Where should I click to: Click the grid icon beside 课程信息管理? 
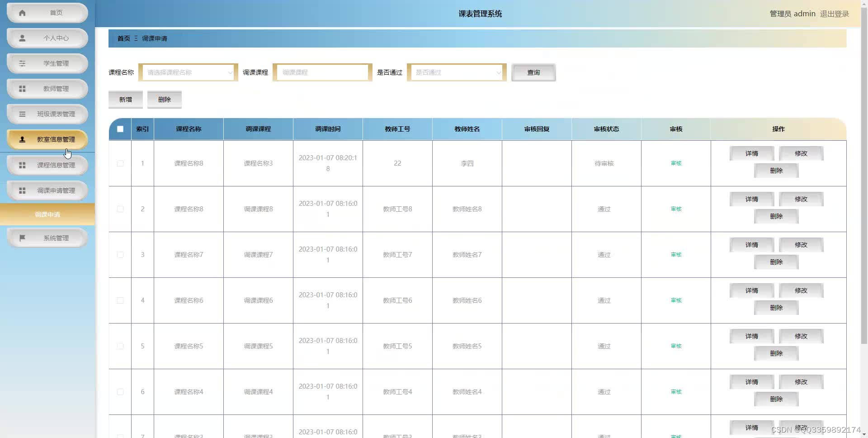(22, 165)
